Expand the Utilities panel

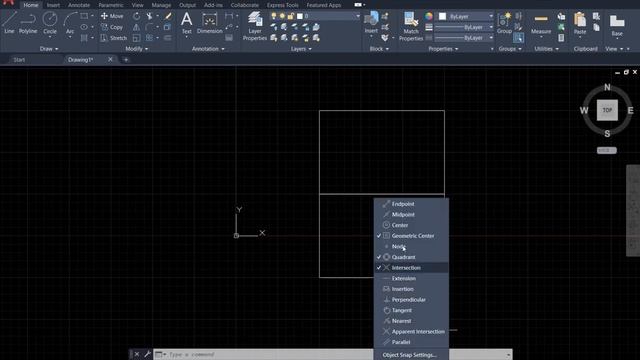coord(546,49)
